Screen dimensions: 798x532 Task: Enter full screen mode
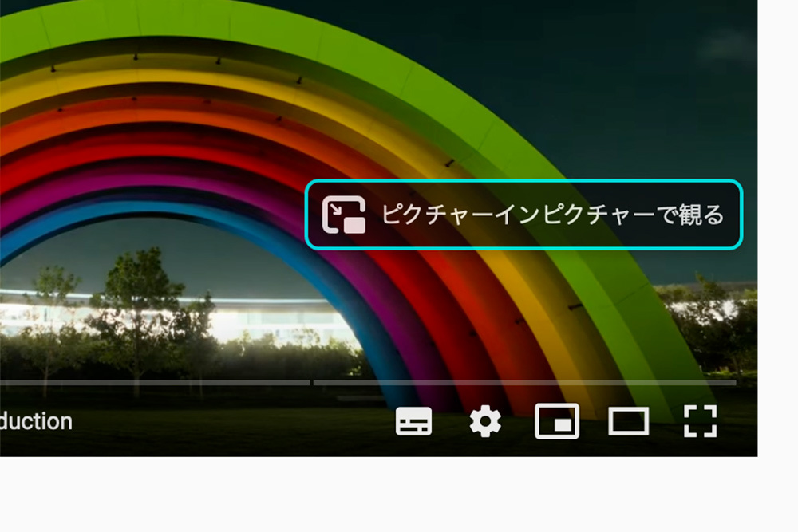click(701, 421)
